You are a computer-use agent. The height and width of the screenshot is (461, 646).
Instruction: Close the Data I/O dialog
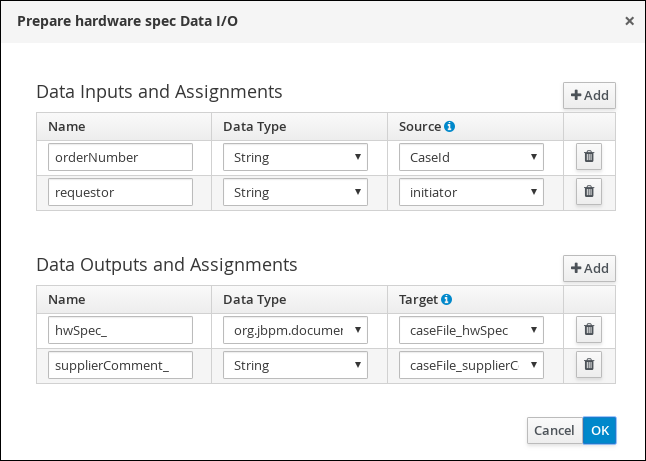[x=628, y=20]
